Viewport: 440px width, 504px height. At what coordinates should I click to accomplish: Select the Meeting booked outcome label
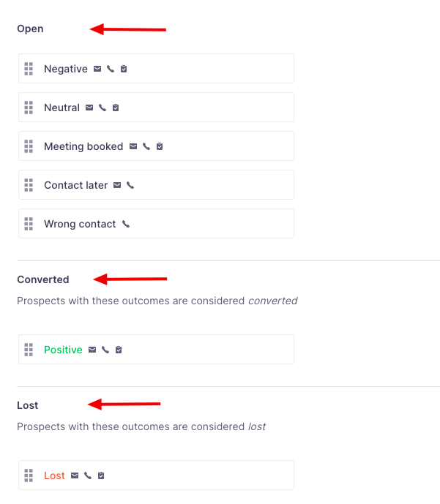[x=83, y=146]
